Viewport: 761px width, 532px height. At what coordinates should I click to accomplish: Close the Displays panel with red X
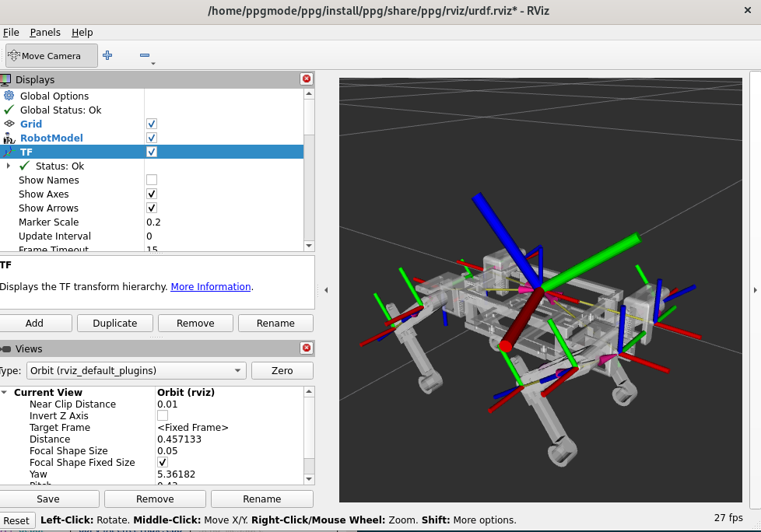pos(307,79)
